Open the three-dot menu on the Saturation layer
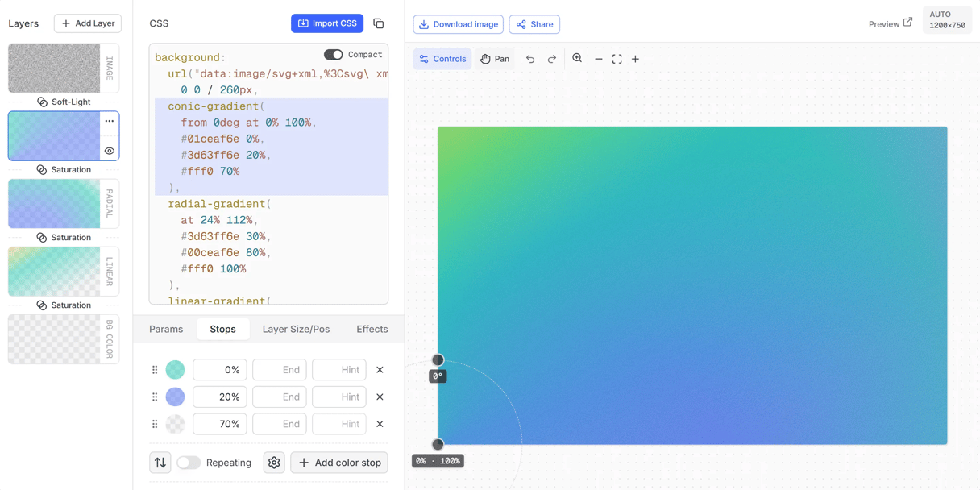This screenshot has height=490, width=980. click(110, 120)
